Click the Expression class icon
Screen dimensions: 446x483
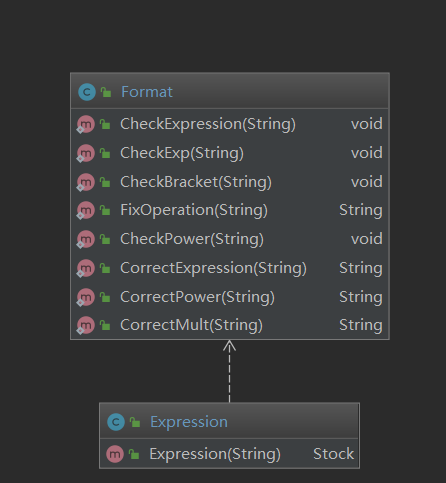116,422
